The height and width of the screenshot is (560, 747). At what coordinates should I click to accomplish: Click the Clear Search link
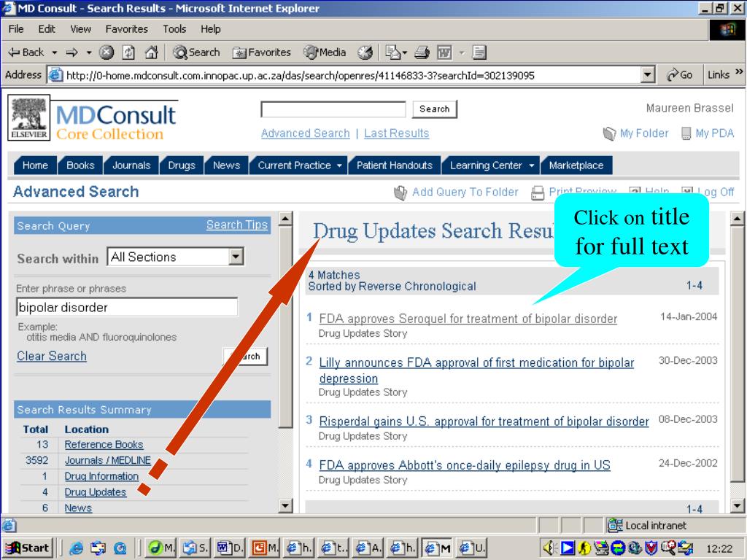52,356
